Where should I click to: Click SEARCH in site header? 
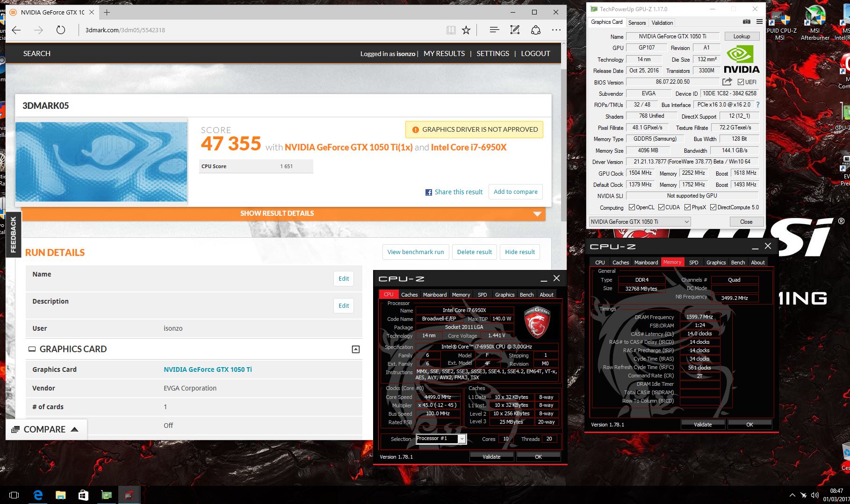(x=37, y=54)
